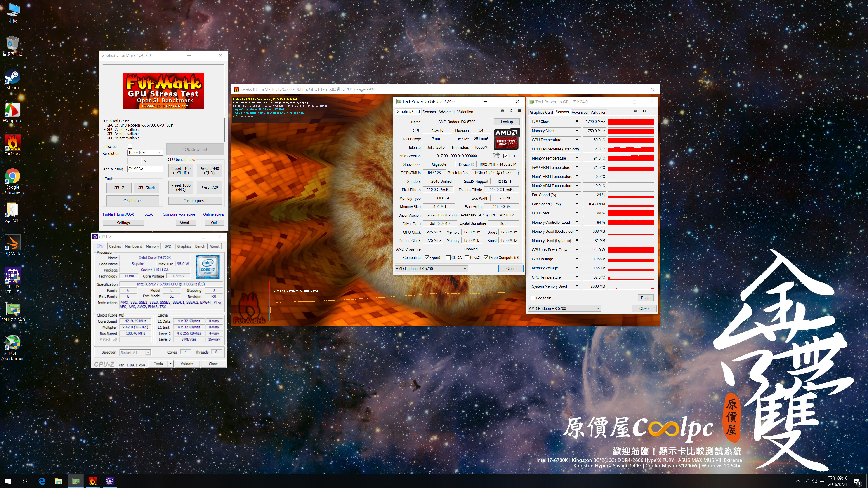Open the This PC desktop icon
The height and width of the screenshot is (488, 868).
click(x=12, y=14)
